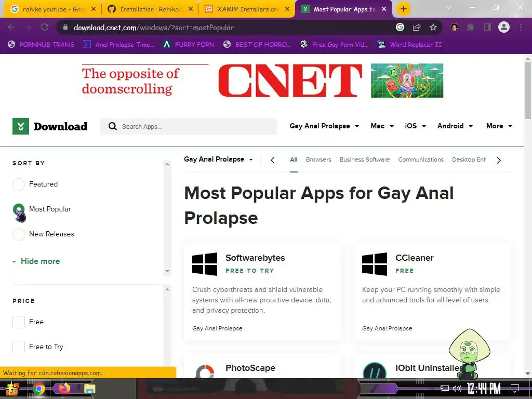Image resolution: width=532 pixels, height=399 pixels.
Task: Open Chrome three-dot menu
Action: click(521, 27)
